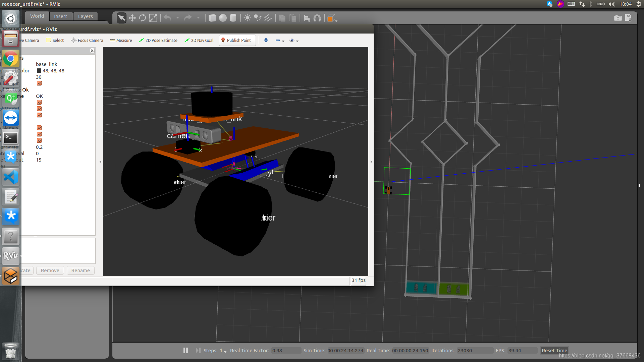
Task: Click the 48; 48; 48 color swatch
Action: click(39, 71)
